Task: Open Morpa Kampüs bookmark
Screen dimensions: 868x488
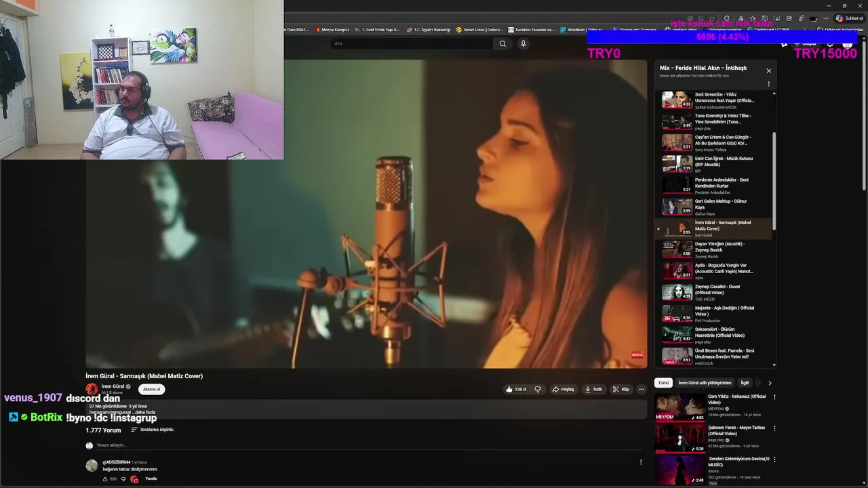Action: pyautogui.click(x=332, y=30)
